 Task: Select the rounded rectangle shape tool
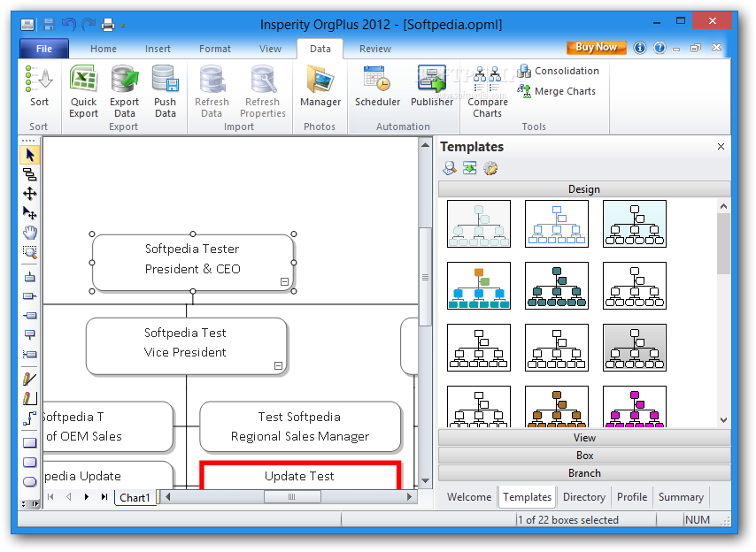30,463
